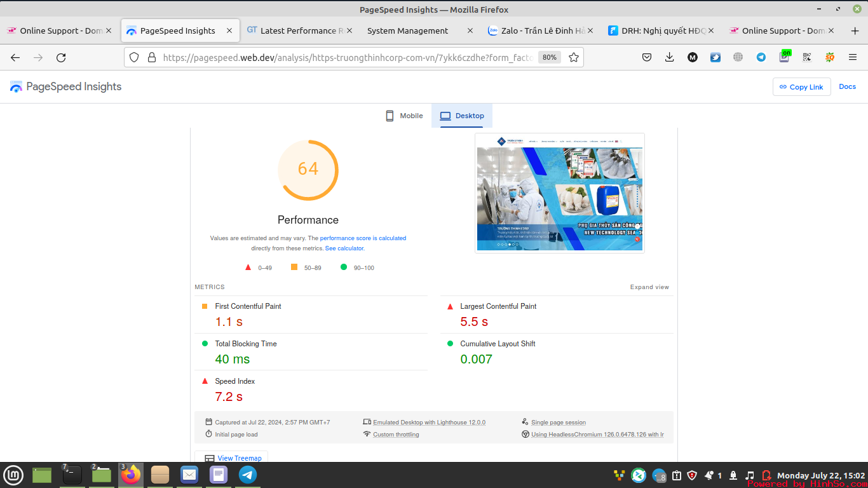
Task: Close the PageSpeed Insights tab
Action: click(229, 30)
